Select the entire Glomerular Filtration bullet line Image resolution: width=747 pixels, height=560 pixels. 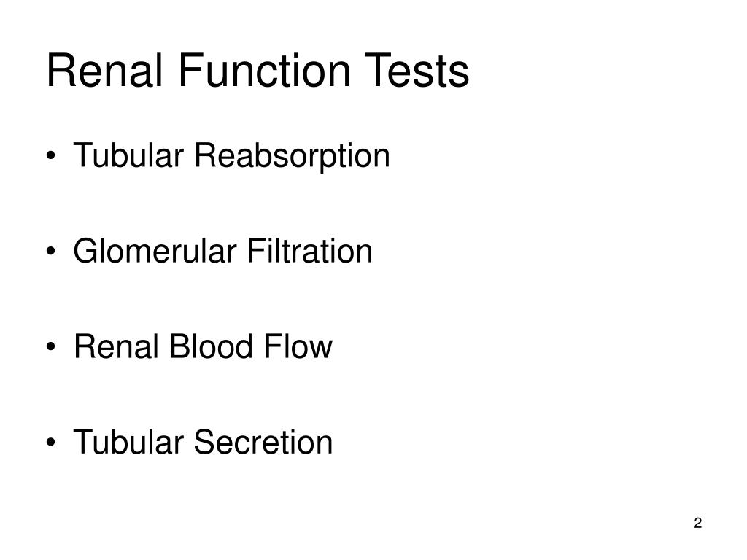pos(209,251)
